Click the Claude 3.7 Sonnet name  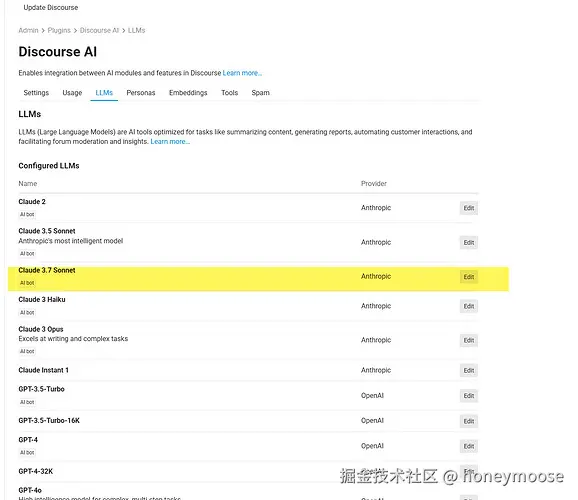click(47, 270)
